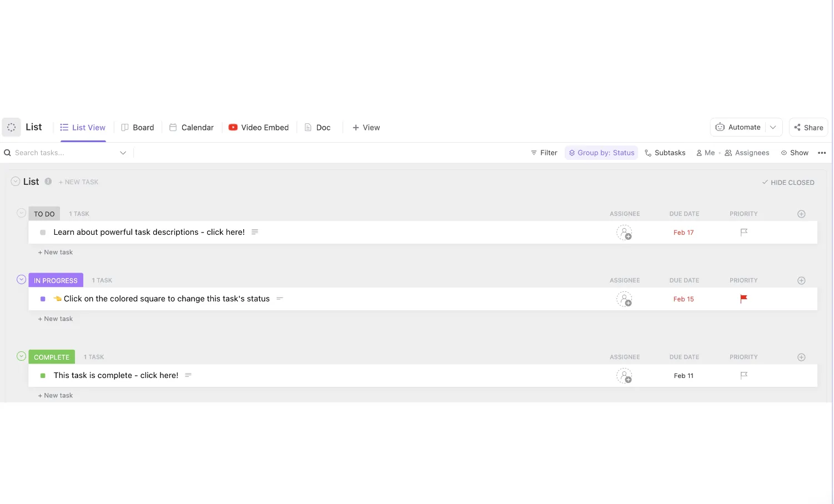
Task: Open This task is complete task
Action: coord(115,375)
